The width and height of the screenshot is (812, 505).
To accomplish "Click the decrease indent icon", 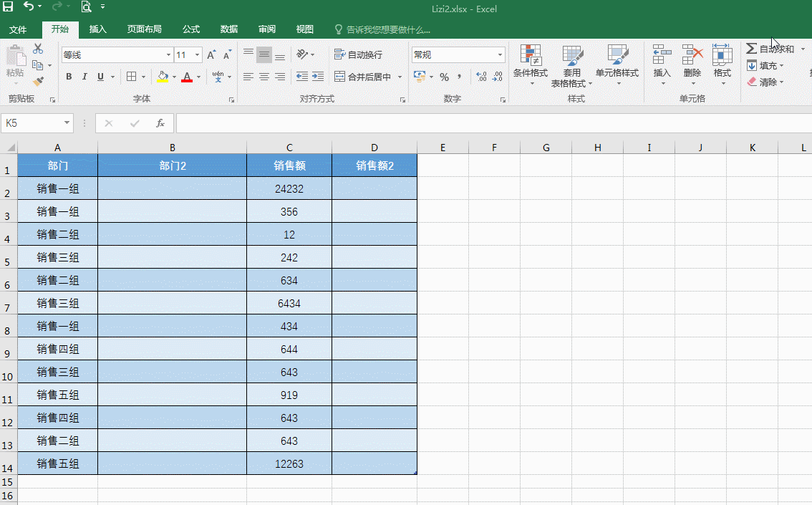I will click(x=302, y=77).
